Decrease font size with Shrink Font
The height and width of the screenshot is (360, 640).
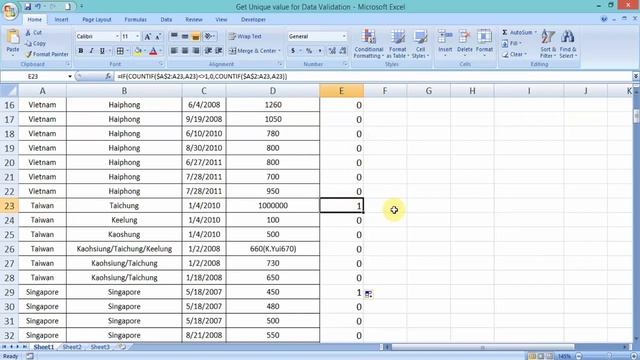point(158,36)
